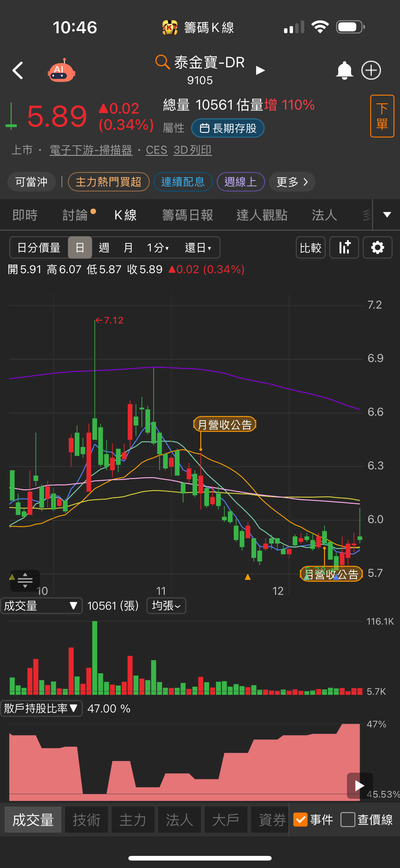Tap the 主力熱門買超 tag
400x868 pixels.
109,182
